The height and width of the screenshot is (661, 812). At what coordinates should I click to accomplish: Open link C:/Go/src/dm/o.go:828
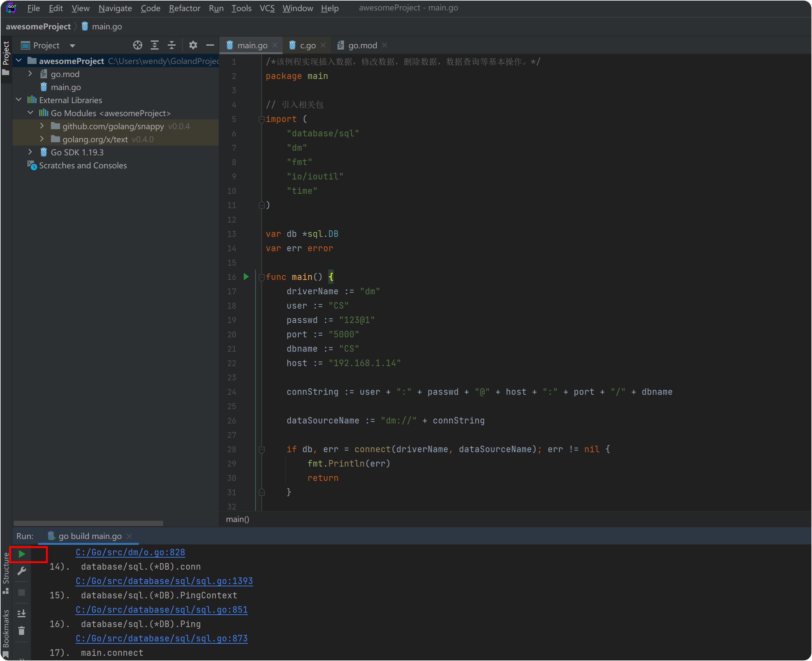pyautogui.click(x=130, y=552)
